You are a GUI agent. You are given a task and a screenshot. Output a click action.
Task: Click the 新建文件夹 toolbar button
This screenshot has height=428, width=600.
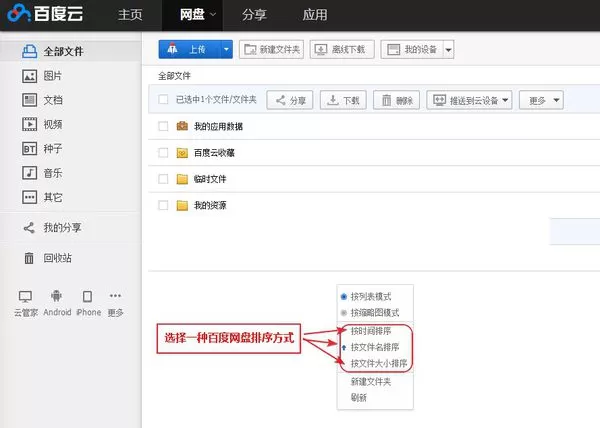[x=271, y=49]
